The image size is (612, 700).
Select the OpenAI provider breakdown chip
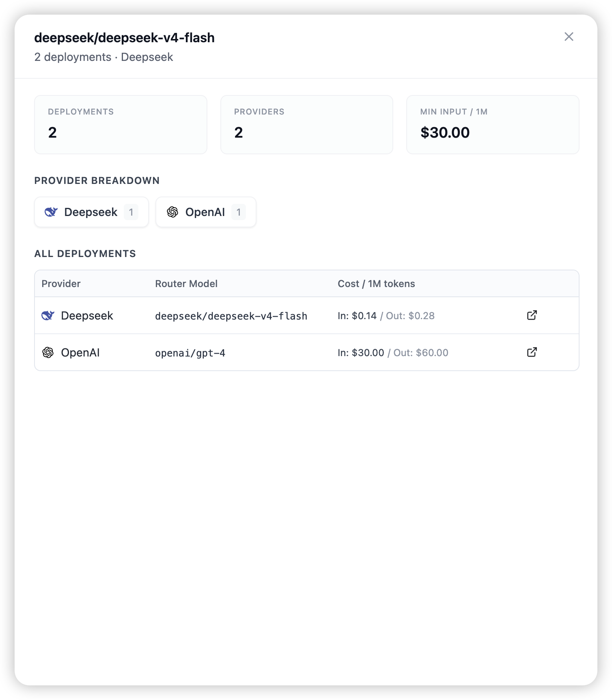[x=206, y=212]
